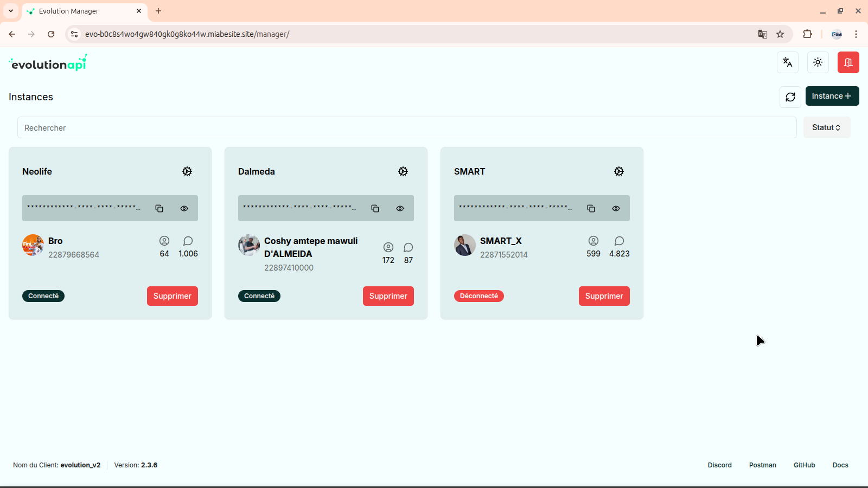Image resolution: width=868 pixels, height=488 pixels.
Task: Copy the SMART instance token
Action: coord(591,208)
